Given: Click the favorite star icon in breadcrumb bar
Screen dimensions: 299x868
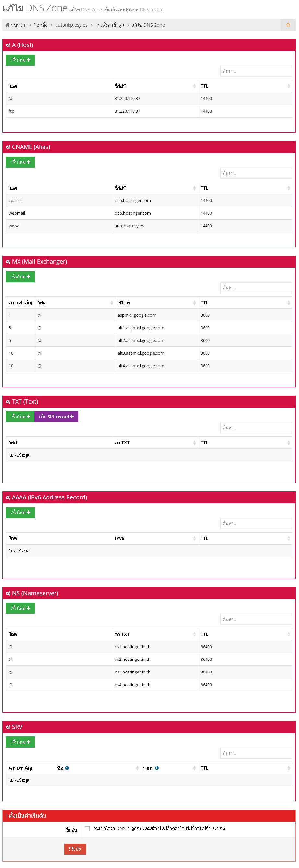Looking at the screenshot, I should [288, 25].
